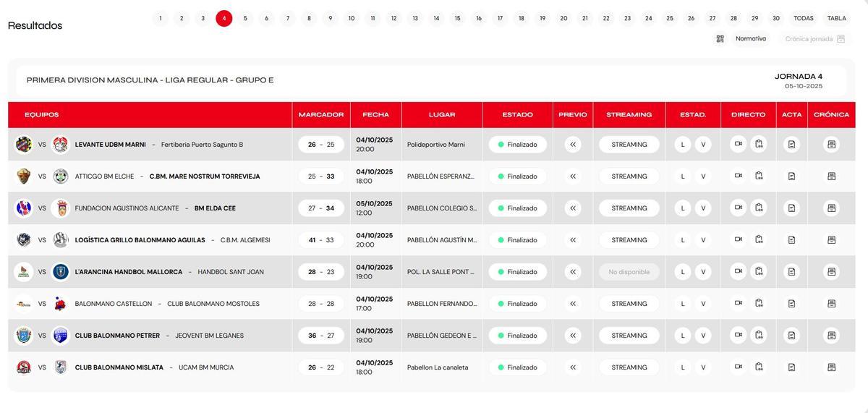Show TODAS jornadas
This screenshot has width=868, height=413.
pos(803,19)
